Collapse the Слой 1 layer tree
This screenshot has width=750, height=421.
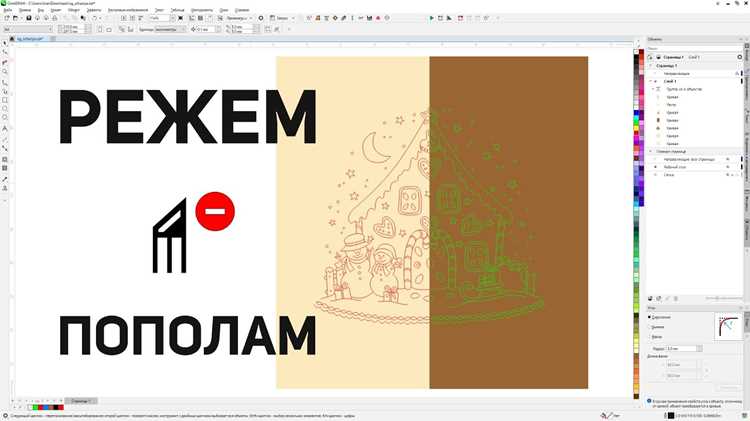click(x=651, y=81)
